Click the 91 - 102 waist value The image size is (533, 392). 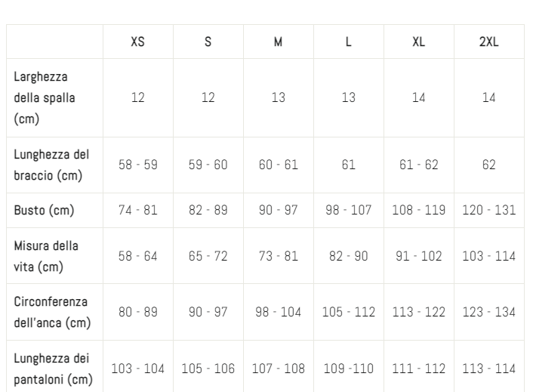pos(418,256)
